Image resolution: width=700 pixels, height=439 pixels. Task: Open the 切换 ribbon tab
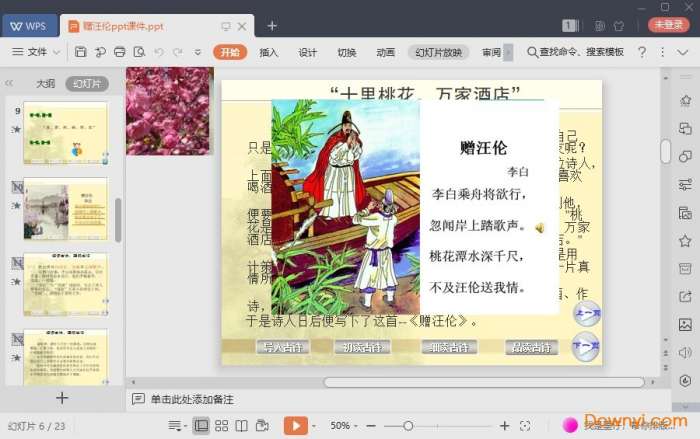pos(346,52)
